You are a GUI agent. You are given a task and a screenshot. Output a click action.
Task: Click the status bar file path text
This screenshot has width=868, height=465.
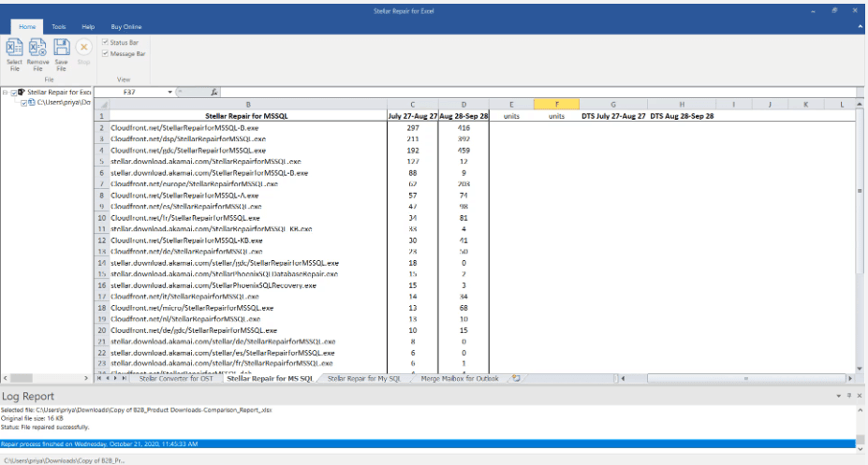(x=65, y=460)
